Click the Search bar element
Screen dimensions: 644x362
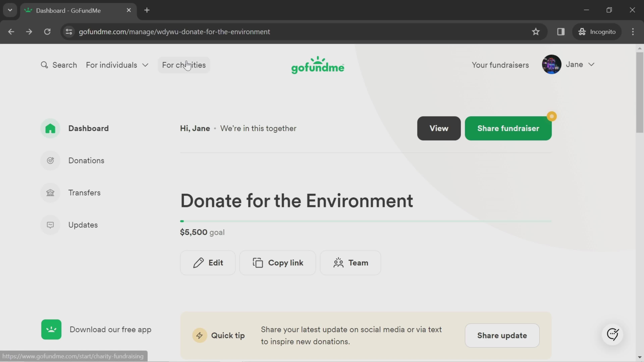[59, 65]
